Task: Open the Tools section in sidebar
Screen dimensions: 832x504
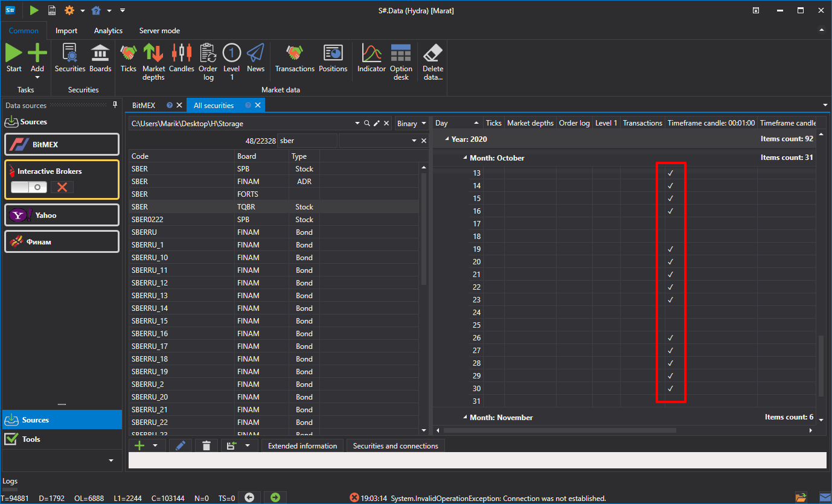Action: coord(62,439)
